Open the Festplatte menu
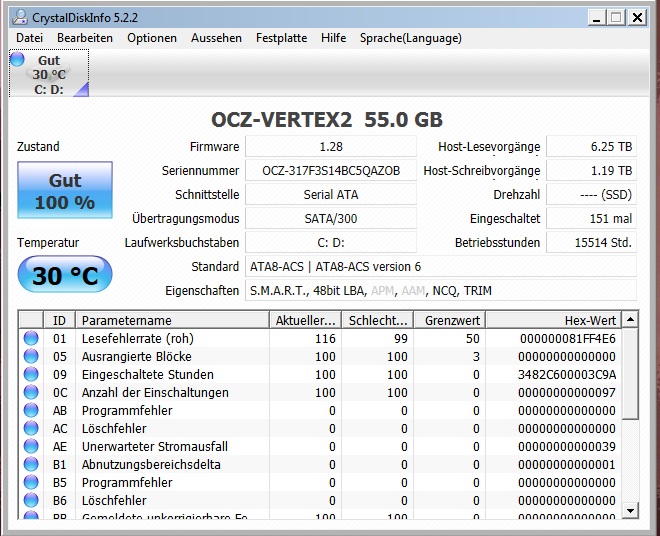 (x=282, y=38)
